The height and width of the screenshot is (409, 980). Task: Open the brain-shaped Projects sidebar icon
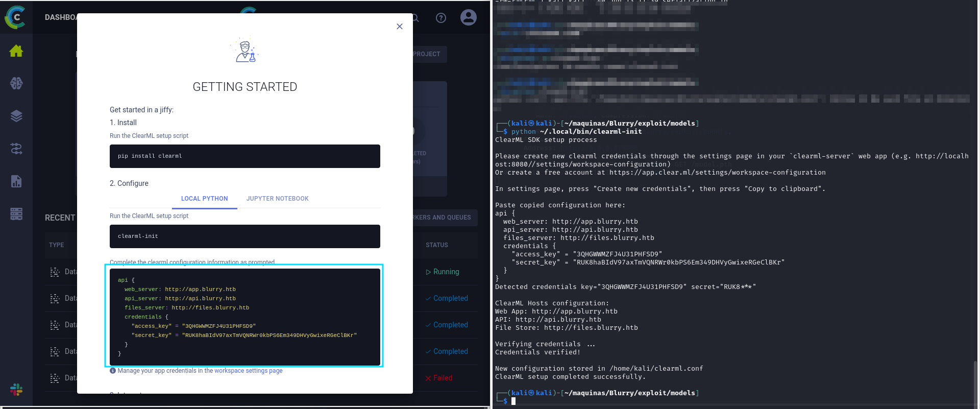16,83
